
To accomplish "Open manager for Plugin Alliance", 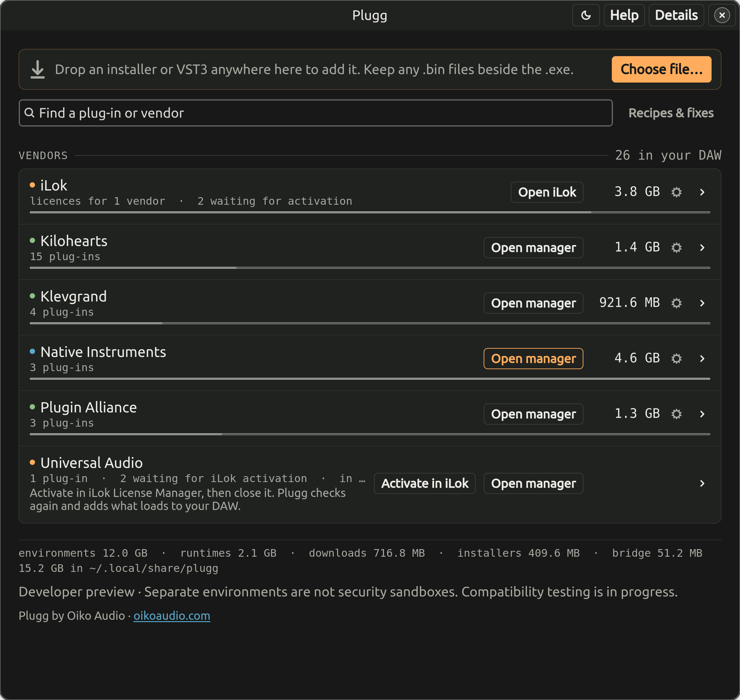I will (x=533, y=414).
